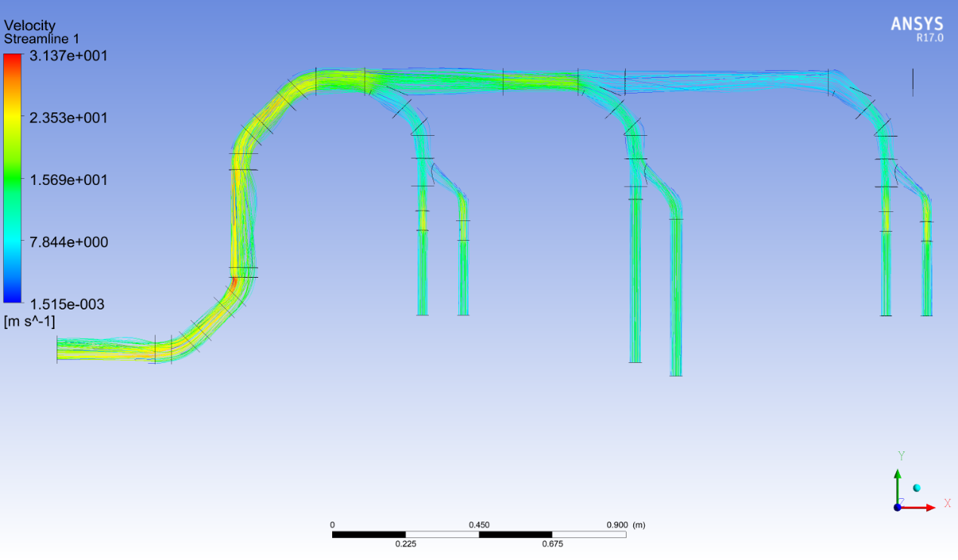Pick the longest vertical outlet pipe's bottom end
The height and width of the screenshot is (560, 958).
click(x=676, y=374)
